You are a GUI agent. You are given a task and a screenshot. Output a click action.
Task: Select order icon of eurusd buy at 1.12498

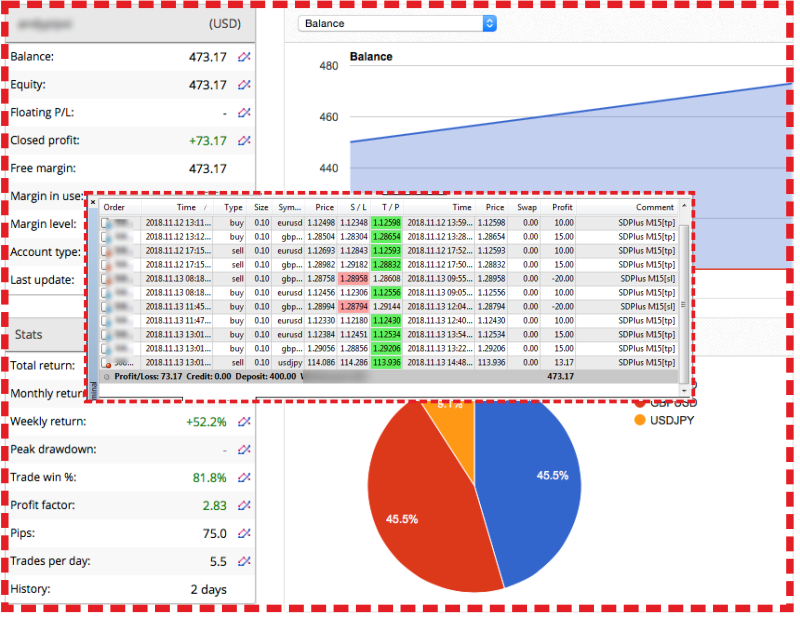[106, 223]
